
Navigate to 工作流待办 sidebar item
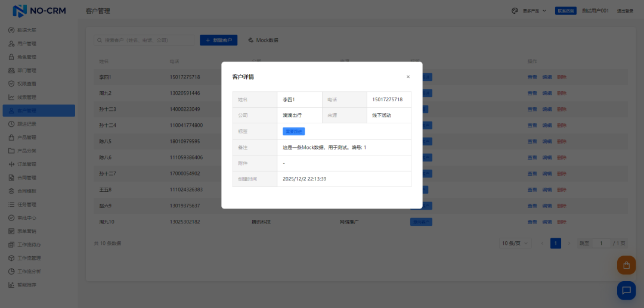tap(39, 245)
